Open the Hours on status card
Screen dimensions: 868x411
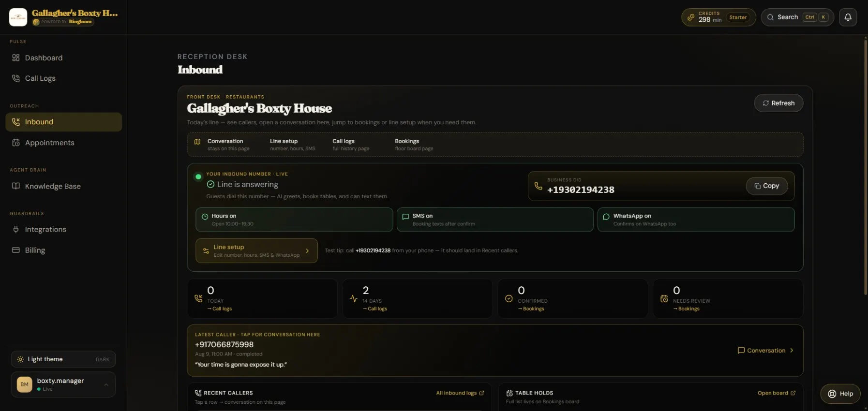[x=294, y=220]
